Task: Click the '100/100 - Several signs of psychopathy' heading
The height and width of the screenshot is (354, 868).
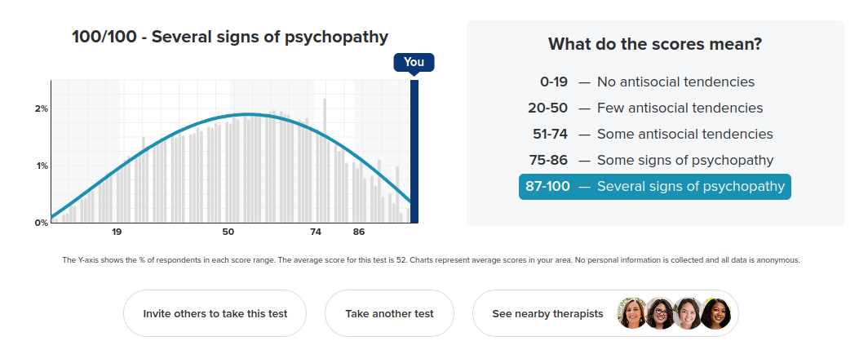Action: [x=230, y=37]
